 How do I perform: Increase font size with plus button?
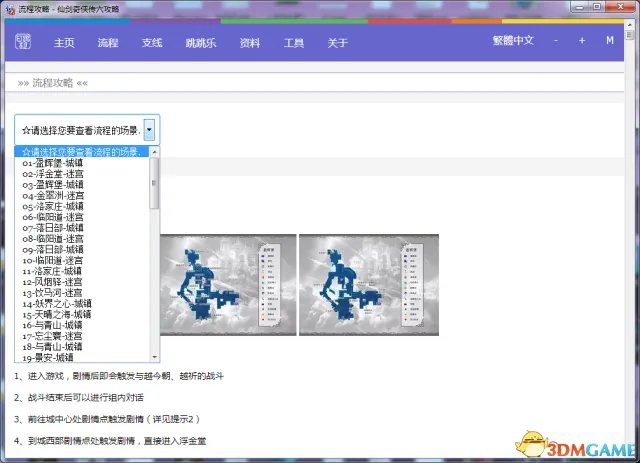582,40
